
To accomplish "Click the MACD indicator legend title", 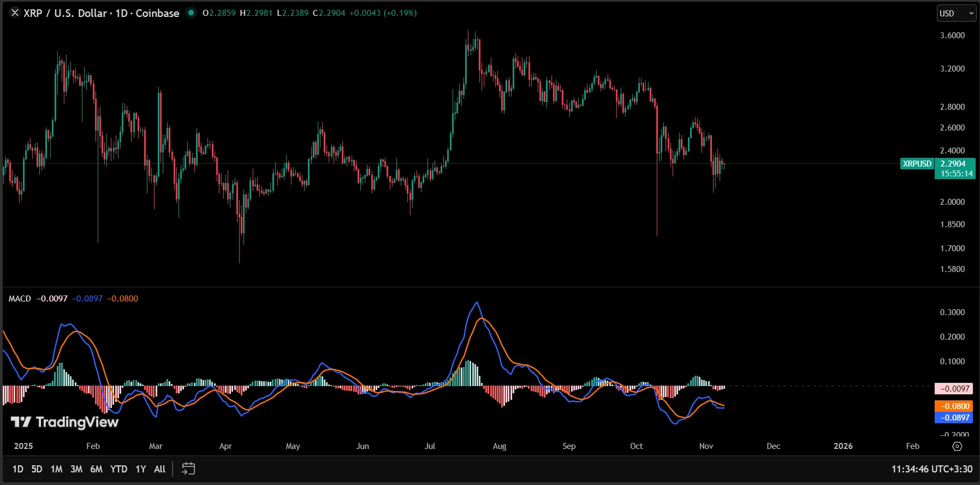I will pyautogui.click(x=20, y=299).
